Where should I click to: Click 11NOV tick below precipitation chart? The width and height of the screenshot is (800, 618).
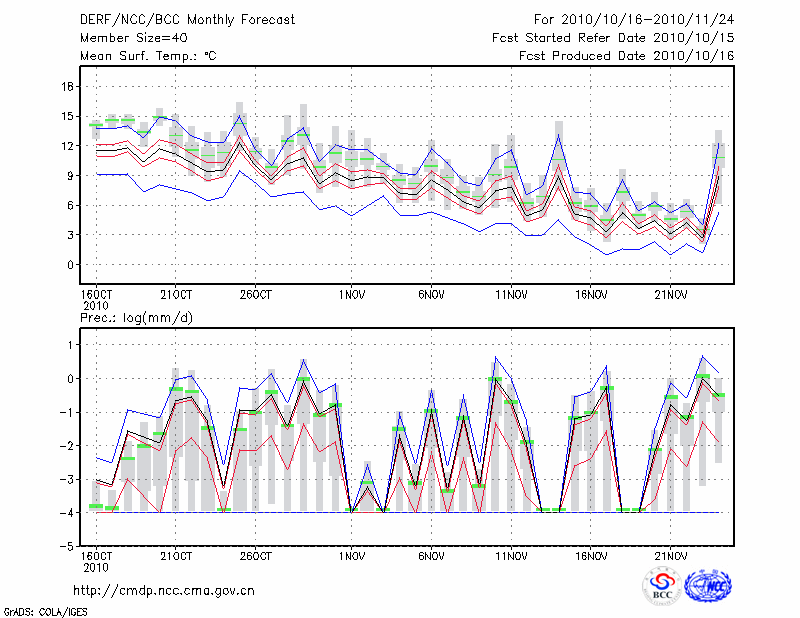tap(511, 556)
